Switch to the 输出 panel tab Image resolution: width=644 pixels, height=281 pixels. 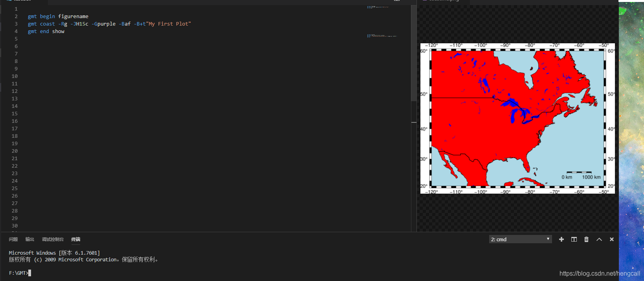click(30, 239)
